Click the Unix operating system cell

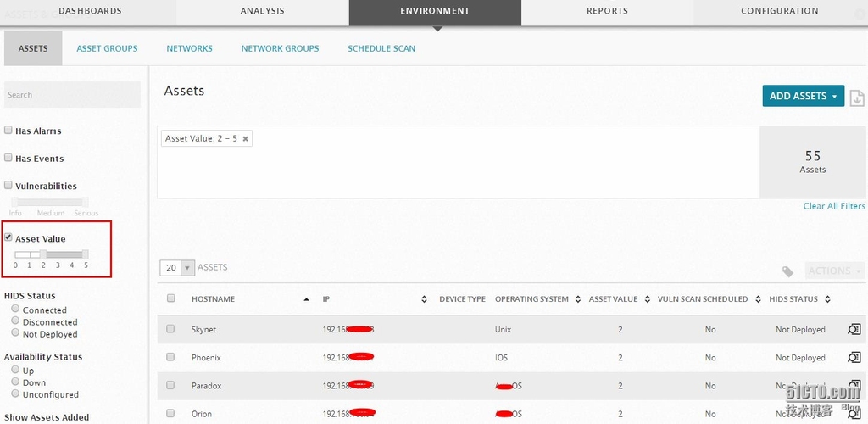(x=504, y=330)
